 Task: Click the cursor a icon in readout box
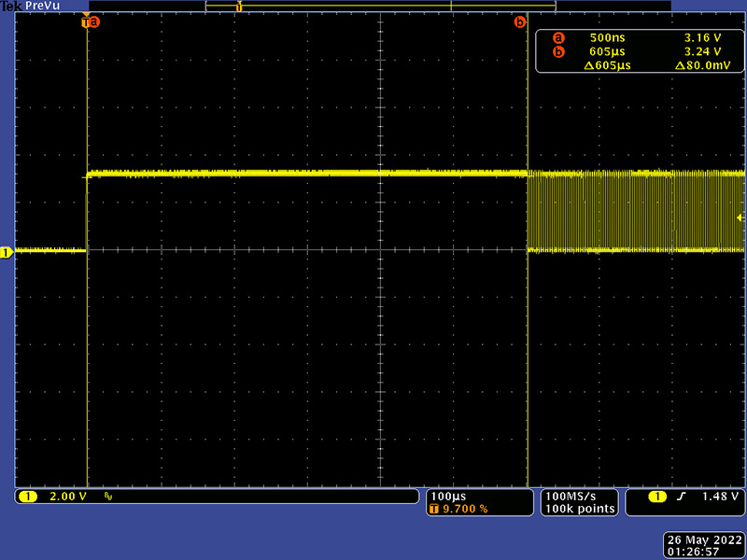click(x=558, y=37)
